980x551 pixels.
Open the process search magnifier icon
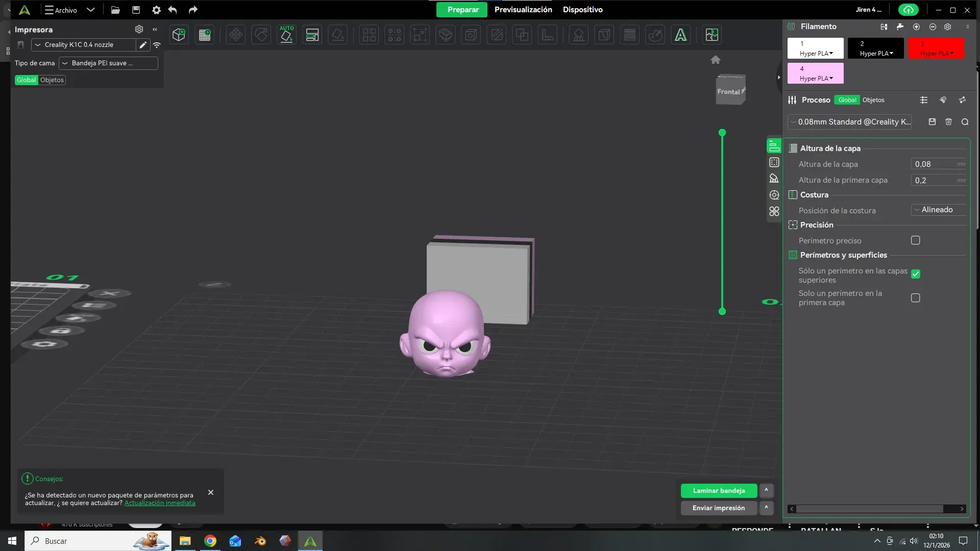965,122
